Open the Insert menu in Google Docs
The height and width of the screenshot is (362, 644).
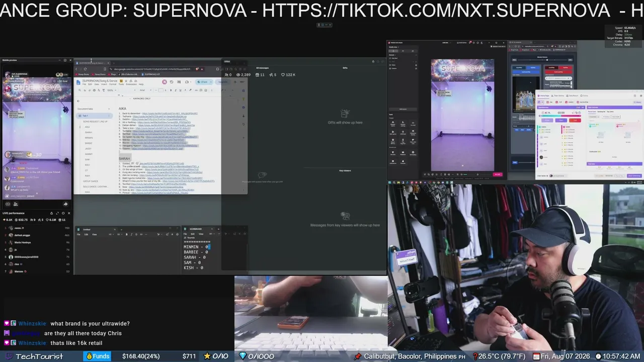click(x=105, y=84)
